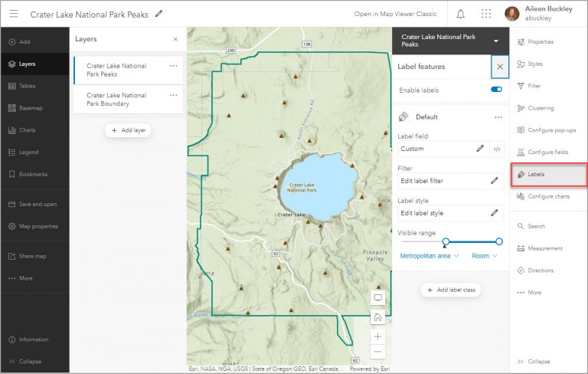Expand the Room scale dropdown
588x374 pixels.
(x=485, y=256)
